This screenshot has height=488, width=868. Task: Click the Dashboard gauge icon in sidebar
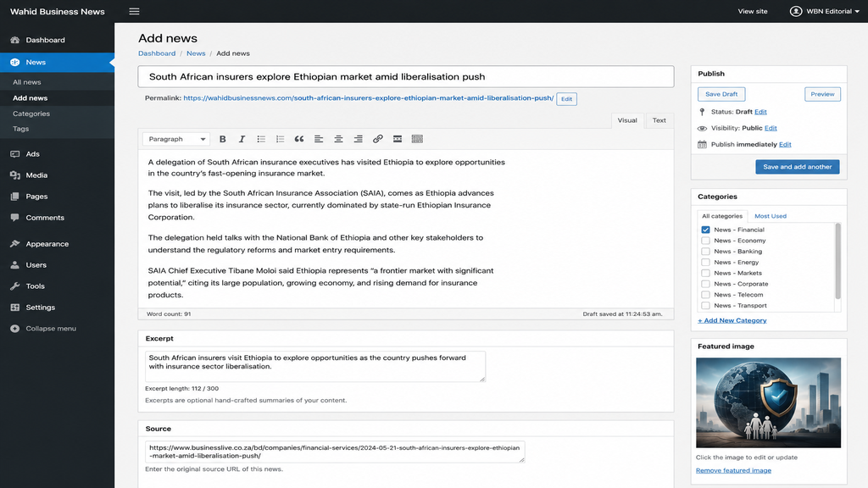(x=15, y=40)
